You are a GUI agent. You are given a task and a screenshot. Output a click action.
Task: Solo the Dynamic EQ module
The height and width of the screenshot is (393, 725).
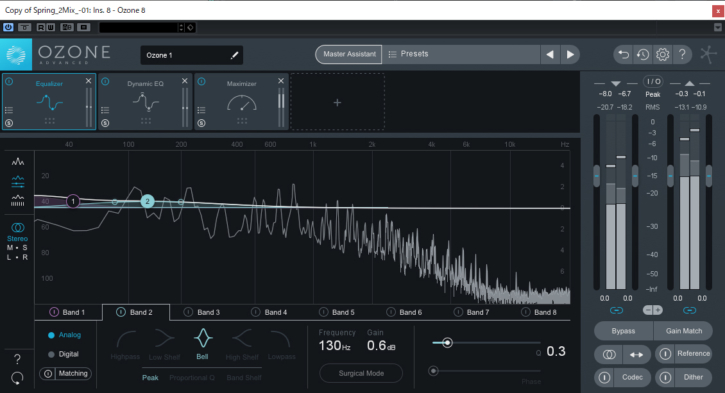click(105, 123)
